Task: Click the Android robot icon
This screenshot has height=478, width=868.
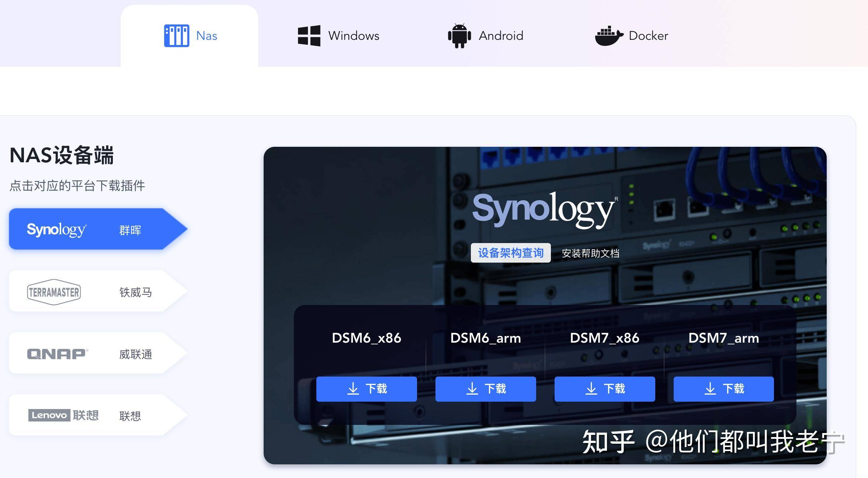Action: [x=459, y=36]
